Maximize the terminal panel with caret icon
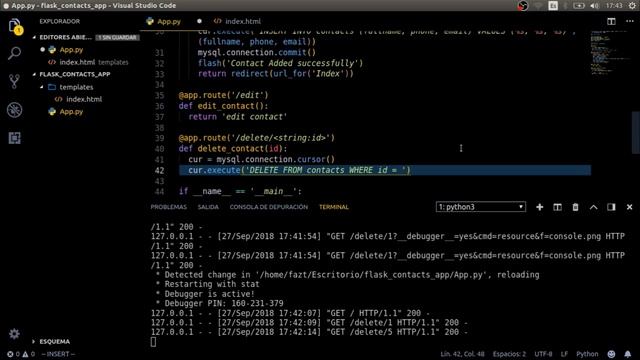The image size is (640, 360). click(593, 207)
